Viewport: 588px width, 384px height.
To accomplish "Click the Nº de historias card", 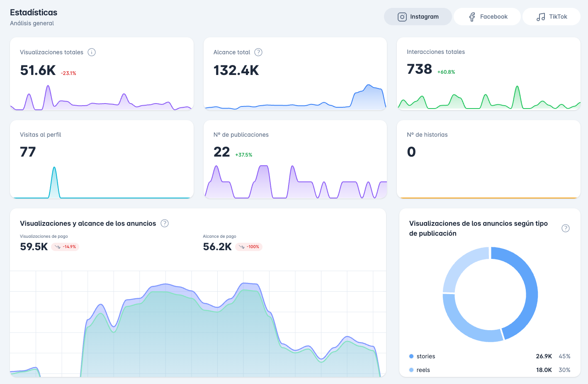I will (488, 159).
